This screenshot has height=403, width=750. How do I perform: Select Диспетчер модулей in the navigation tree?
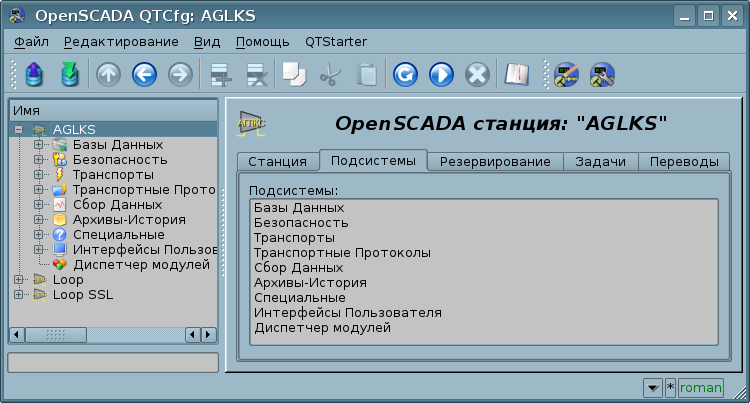141,265
